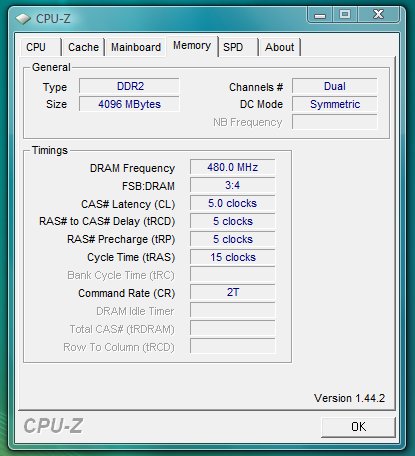
Task: Open the Cache tab
Action: 83,47
